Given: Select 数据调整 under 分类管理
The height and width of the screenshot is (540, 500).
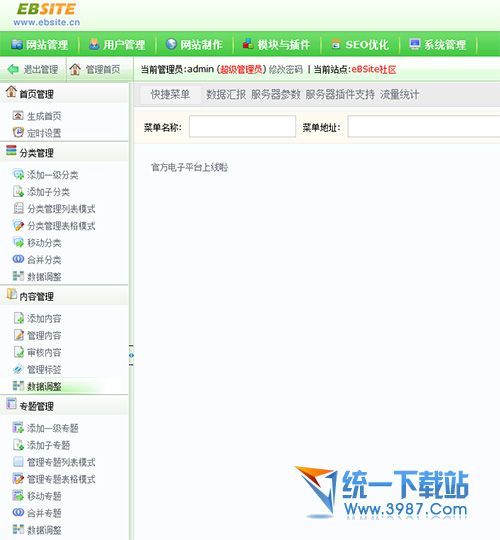Looking at the screenshot, I should click(44, 277).
